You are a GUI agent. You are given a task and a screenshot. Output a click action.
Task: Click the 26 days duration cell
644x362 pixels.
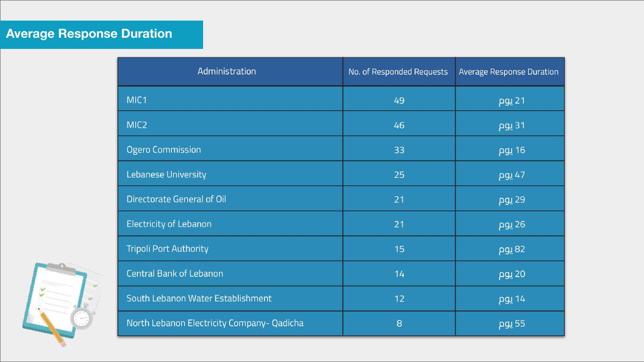coord(510,224)
